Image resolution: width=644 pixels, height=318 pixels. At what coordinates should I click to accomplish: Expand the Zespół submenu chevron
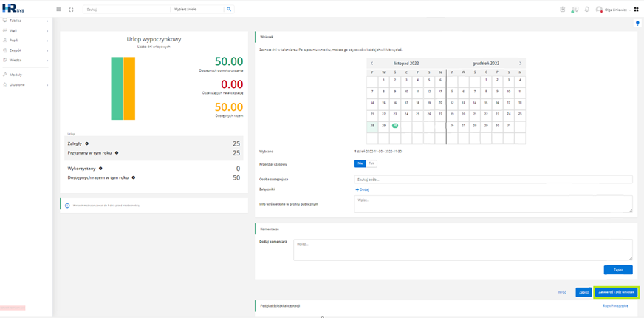tap(47, 50)
